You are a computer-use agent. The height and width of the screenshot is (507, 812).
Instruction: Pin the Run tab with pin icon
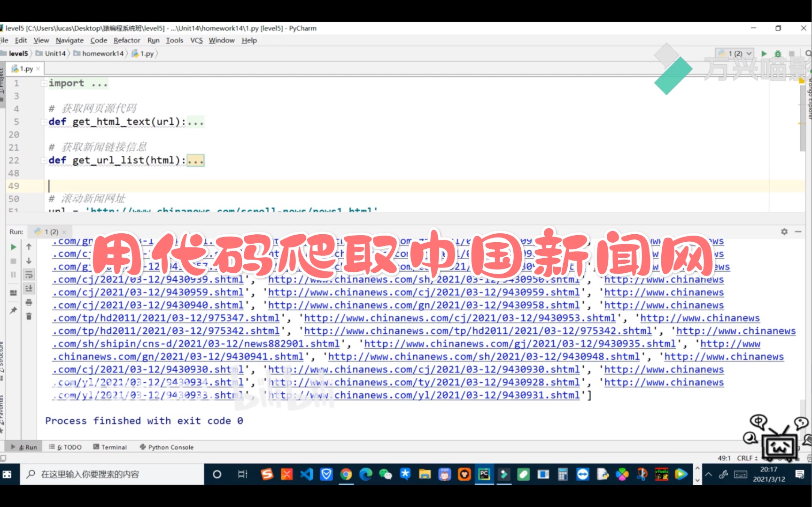pos(14,310)
